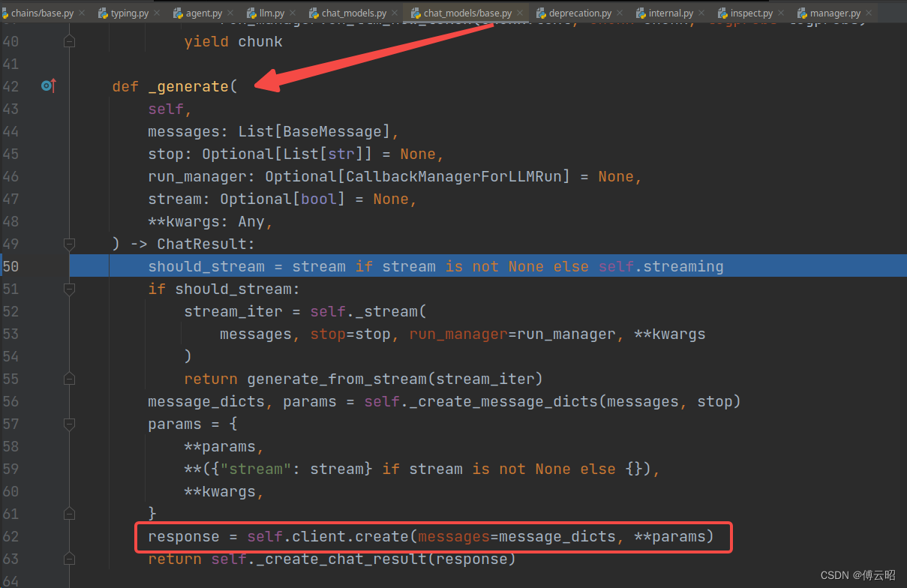This screenshot has width=907, height=588.
Task: Activate the chat_models/base.py tab
Action: 467,13
